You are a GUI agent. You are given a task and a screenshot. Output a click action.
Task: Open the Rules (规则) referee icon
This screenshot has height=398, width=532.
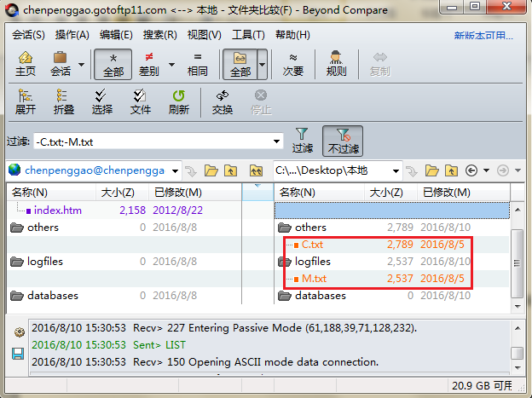point(336,64)
